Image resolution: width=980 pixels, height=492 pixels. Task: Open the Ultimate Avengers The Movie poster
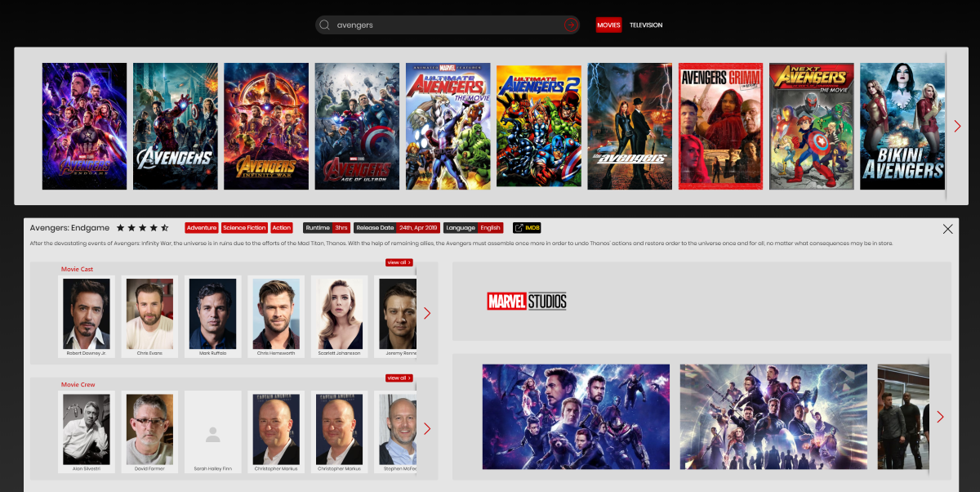(x=448, y=126)
